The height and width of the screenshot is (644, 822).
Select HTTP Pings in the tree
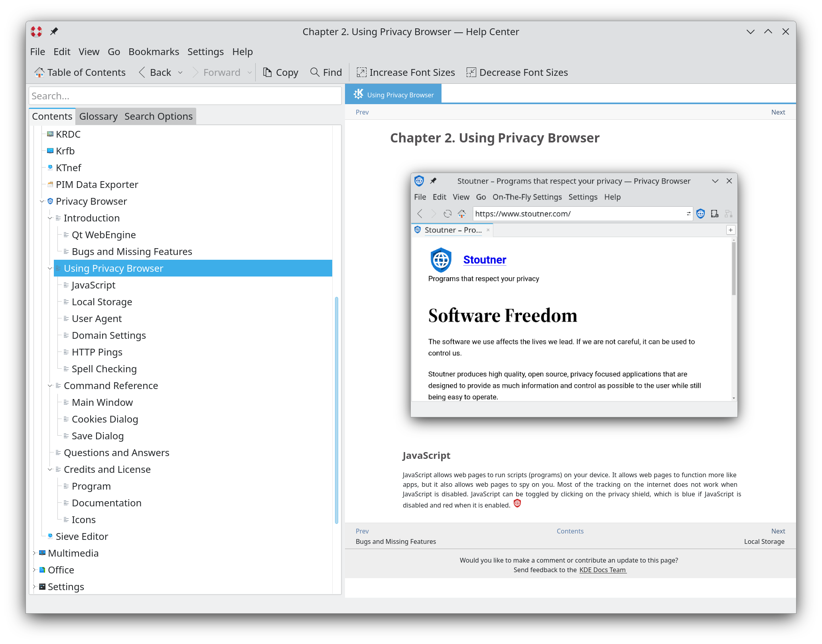point(97,352)
